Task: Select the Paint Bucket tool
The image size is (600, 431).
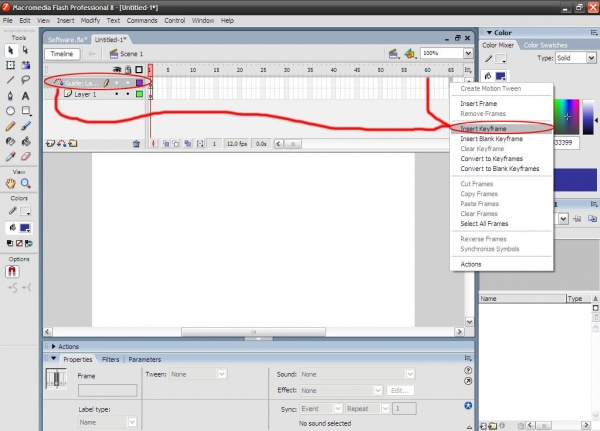Action: tap(26, 141)
